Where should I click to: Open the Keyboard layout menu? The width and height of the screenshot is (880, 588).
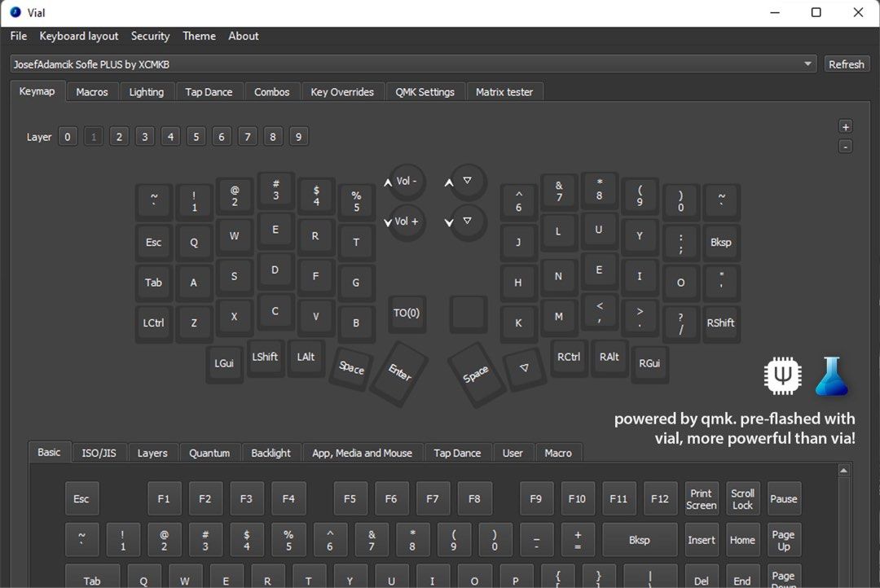click(79, 36)
